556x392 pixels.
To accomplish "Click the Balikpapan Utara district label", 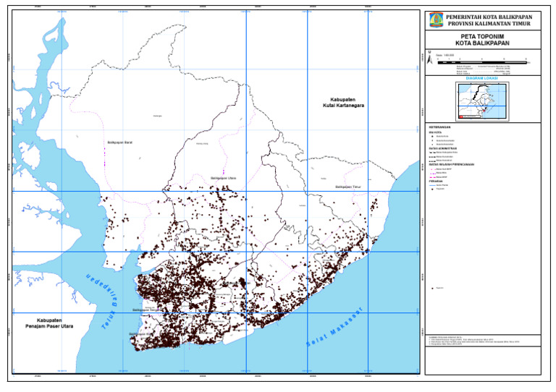I will tap(223, 177).
